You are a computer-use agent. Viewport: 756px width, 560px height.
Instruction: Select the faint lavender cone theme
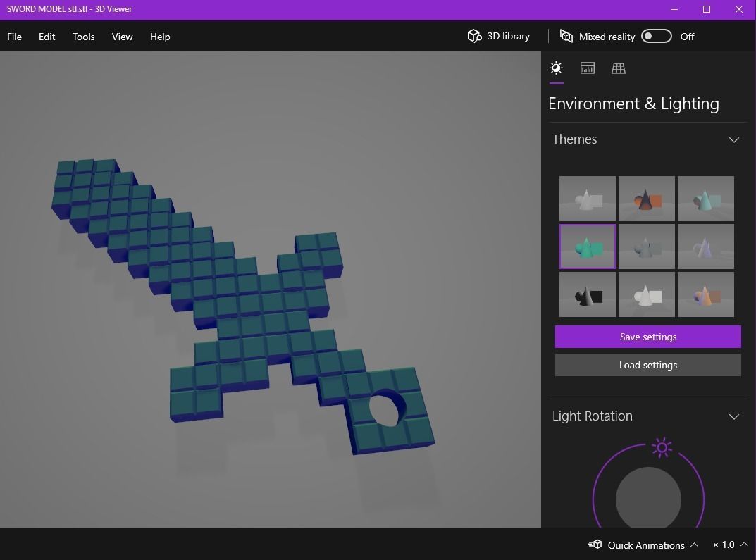click(706, 247)
